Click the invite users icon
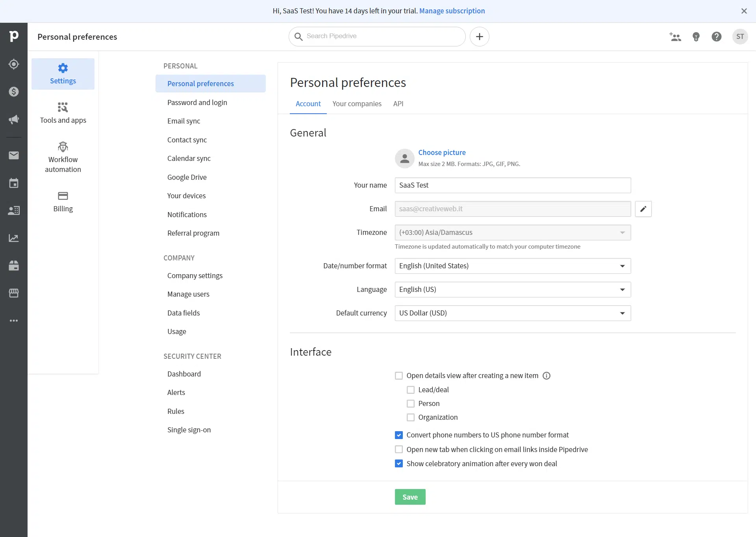 (675, 37)
